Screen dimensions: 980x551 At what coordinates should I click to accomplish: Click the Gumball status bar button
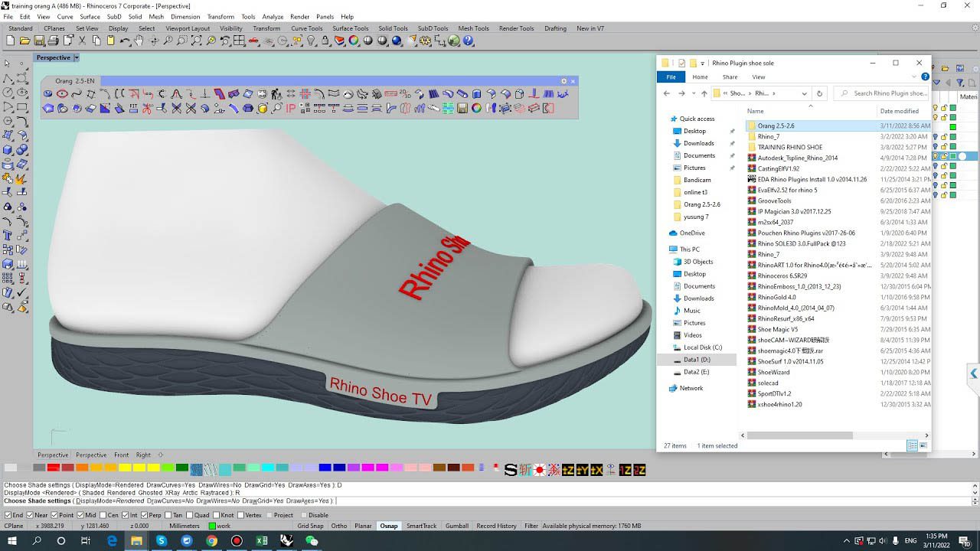click(x=457, y=526)
